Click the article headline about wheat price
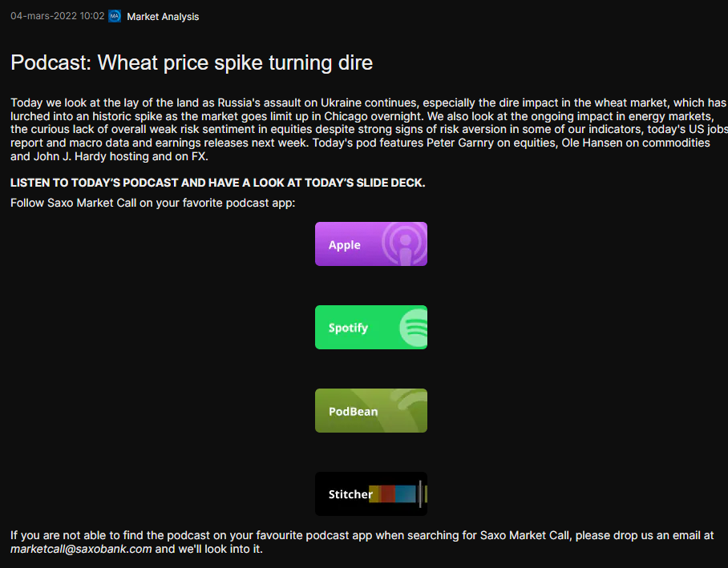 (192, 62)
